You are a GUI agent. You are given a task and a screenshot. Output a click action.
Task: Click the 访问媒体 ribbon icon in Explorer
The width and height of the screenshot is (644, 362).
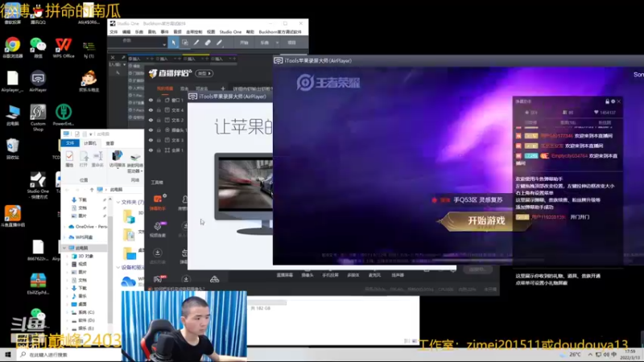[117, 159]
